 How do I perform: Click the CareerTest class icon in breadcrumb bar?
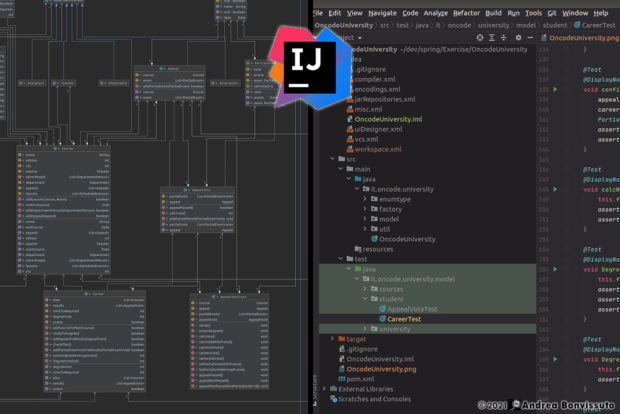point(577,25)
